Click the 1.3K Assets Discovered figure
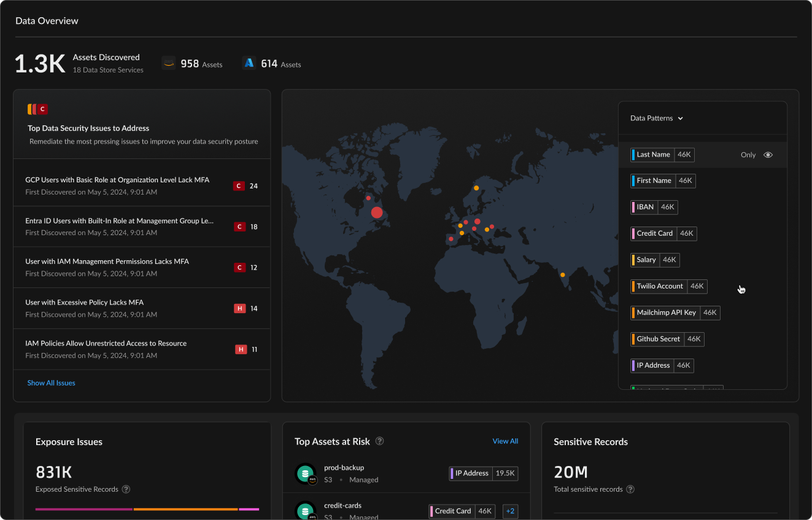The height and width of the screenshot is (520, 812). [40, 64]
